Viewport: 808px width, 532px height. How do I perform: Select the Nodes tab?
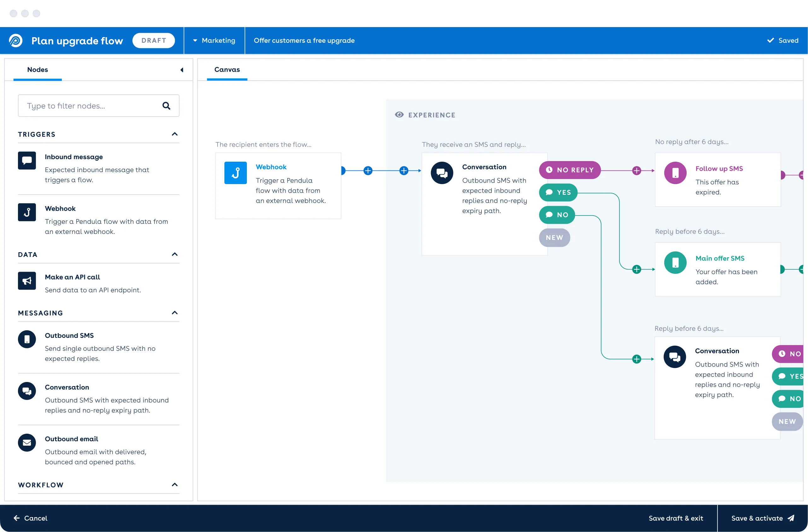[x=37, y=70]
